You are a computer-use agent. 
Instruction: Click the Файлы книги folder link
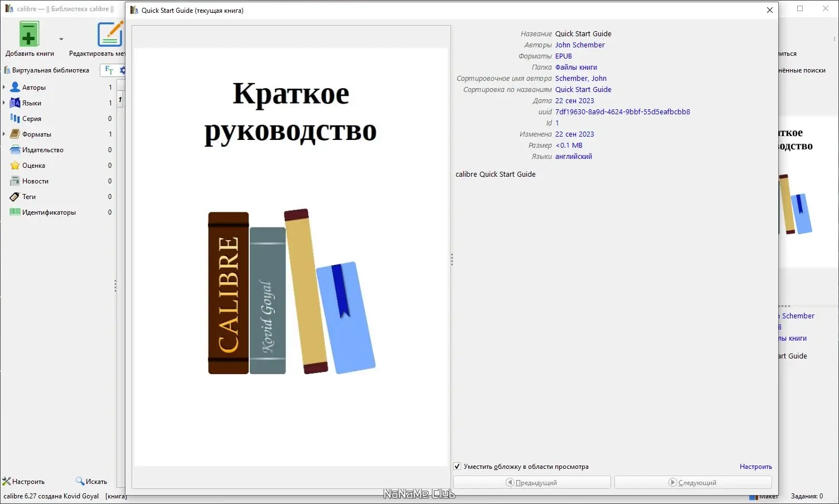576,67
